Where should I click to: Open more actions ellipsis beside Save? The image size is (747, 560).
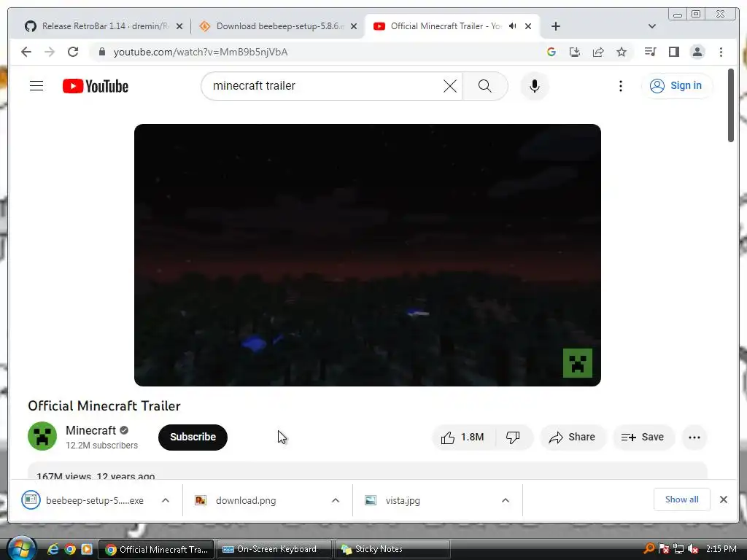click(694, 437)
